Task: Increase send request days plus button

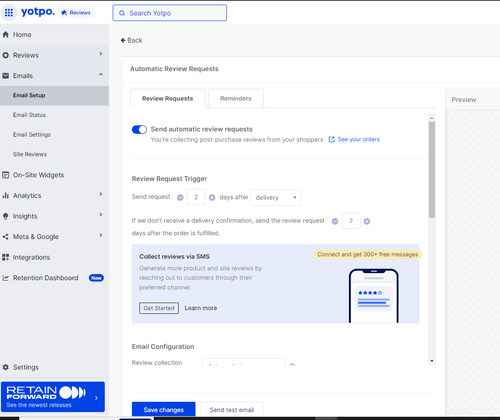Action: [212, 198]
